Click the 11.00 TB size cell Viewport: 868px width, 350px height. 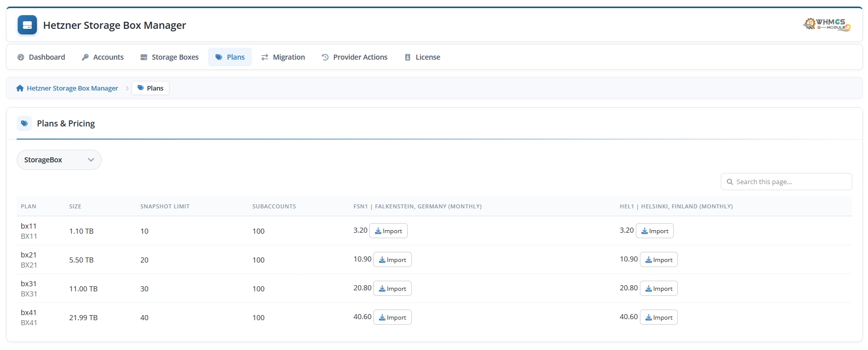coord(83,289)
